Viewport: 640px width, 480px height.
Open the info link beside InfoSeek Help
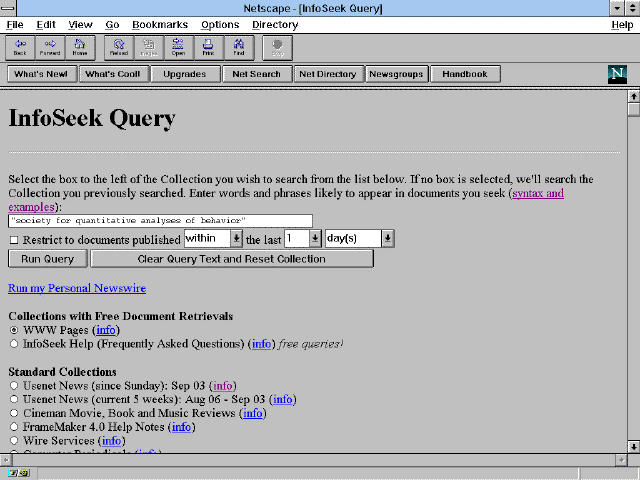click(x=262, y=344)
